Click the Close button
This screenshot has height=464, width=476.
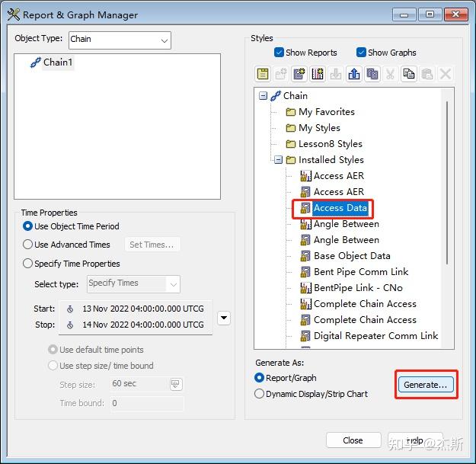pos(353,440)
